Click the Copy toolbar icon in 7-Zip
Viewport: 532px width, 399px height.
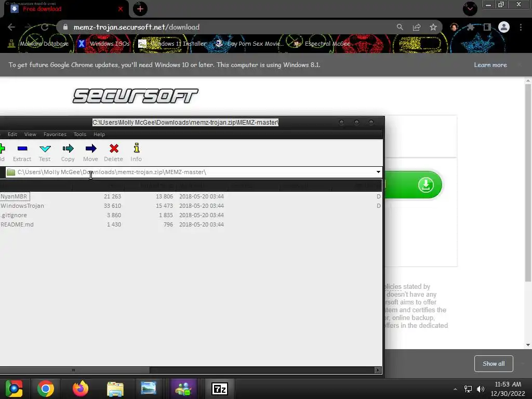(68, 152)
